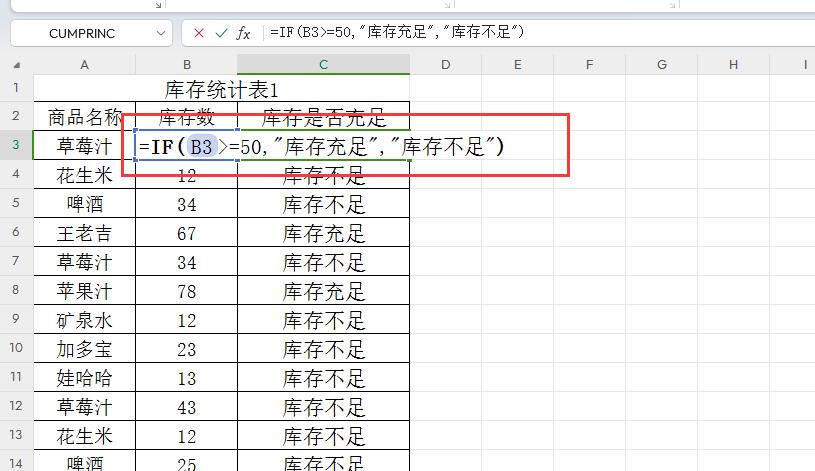Select row 10 header
This screenshot has height=471, width=815.
coord(16,348)
